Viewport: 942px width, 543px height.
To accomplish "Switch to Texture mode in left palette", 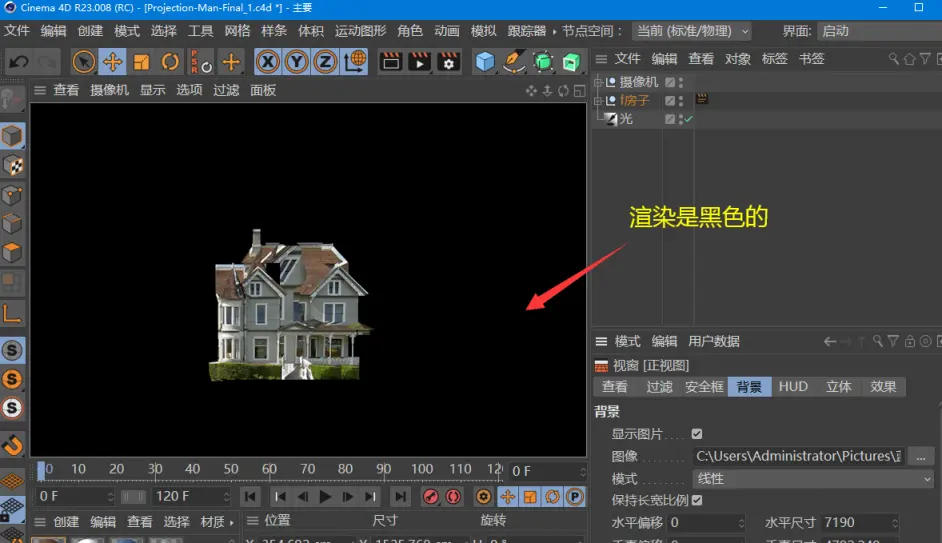I will click(x=13, y=166).
